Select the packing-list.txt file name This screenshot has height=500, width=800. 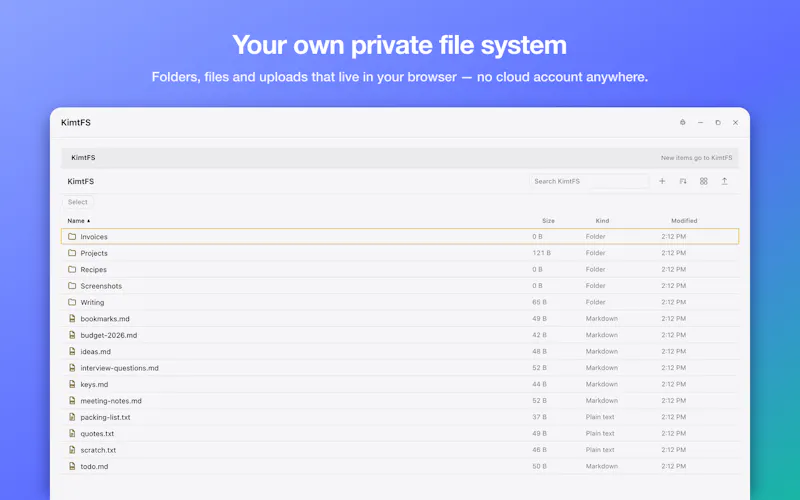tap(105, 417)
